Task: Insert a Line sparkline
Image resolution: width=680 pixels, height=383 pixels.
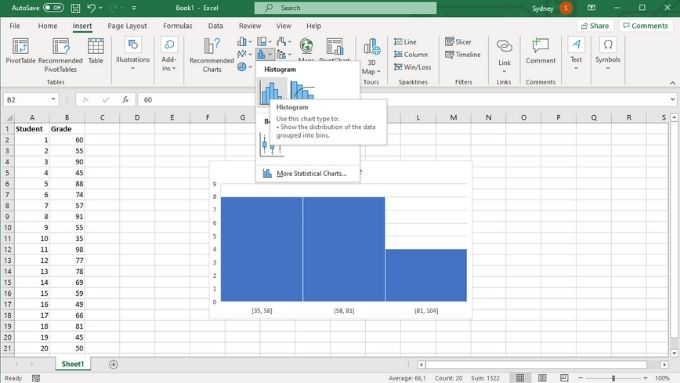Action: [405, 42]
